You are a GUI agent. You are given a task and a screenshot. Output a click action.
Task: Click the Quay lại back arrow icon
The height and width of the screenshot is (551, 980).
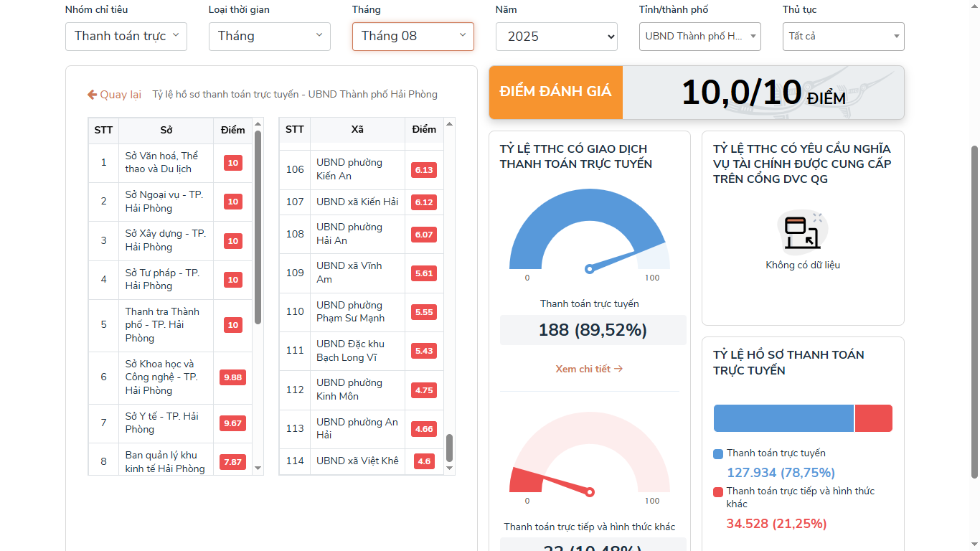(92, 95)
